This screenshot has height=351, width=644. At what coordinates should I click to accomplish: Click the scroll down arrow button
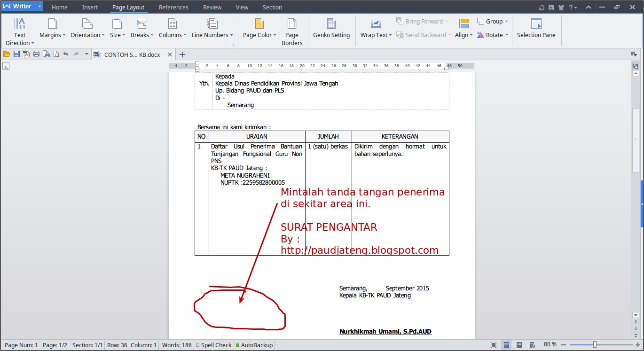tap(636, 315)
